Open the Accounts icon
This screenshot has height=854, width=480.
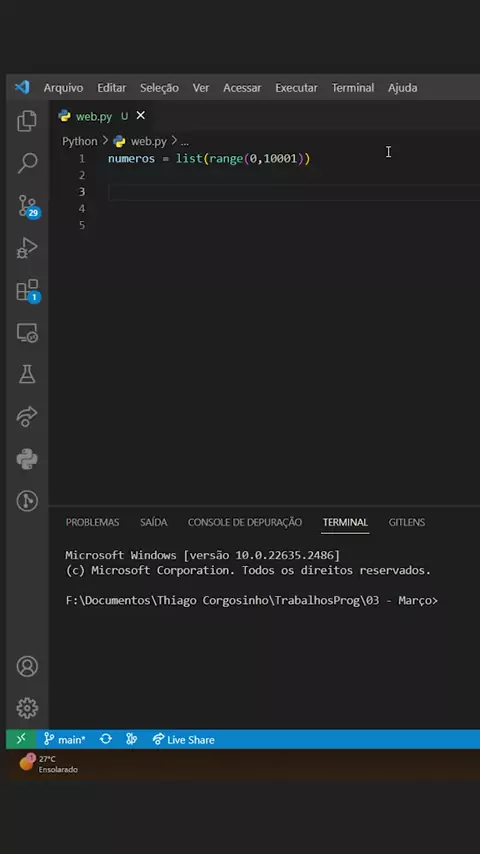tap(27, 666)
